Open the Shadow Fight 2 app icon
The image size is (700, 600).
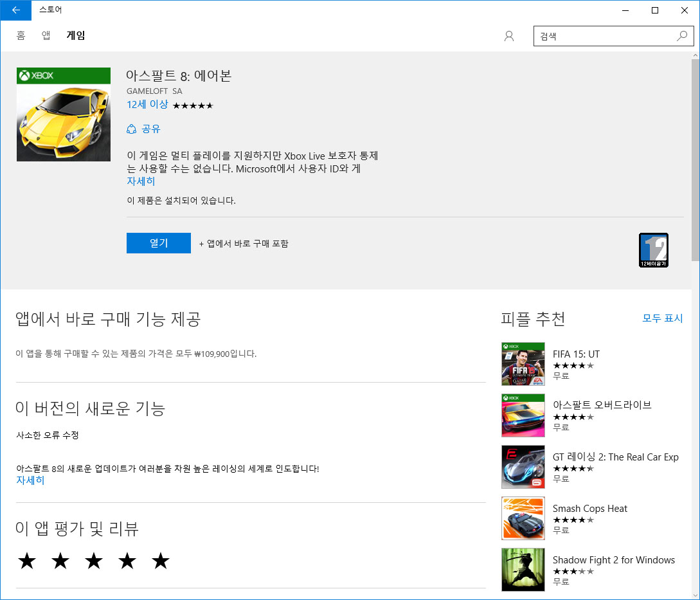[523, 570]
